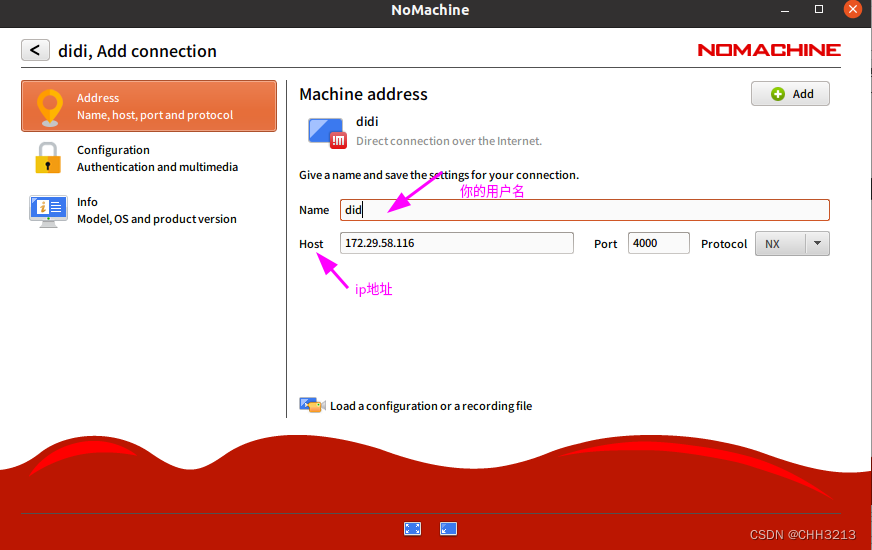Open the Info section
This screenshot has height=550, width=872.
(148, 210)
